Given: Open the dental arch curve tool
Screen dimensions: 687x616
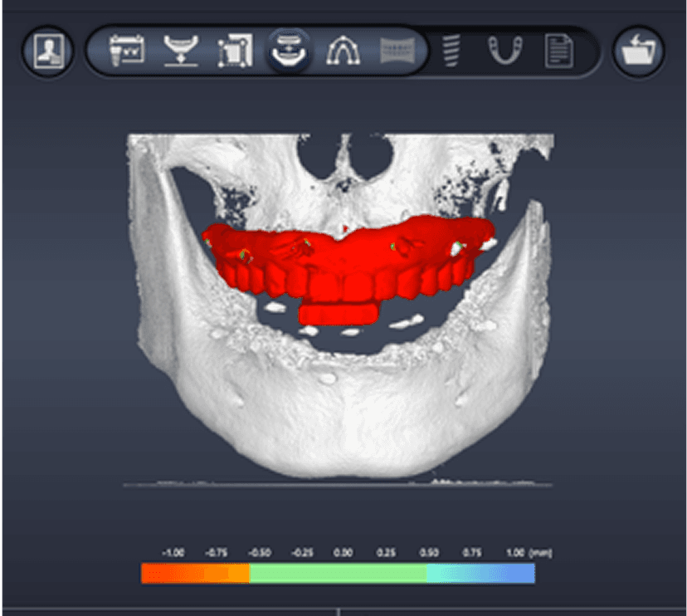Looking at the screenshot, I should click(x=343, y=50).
